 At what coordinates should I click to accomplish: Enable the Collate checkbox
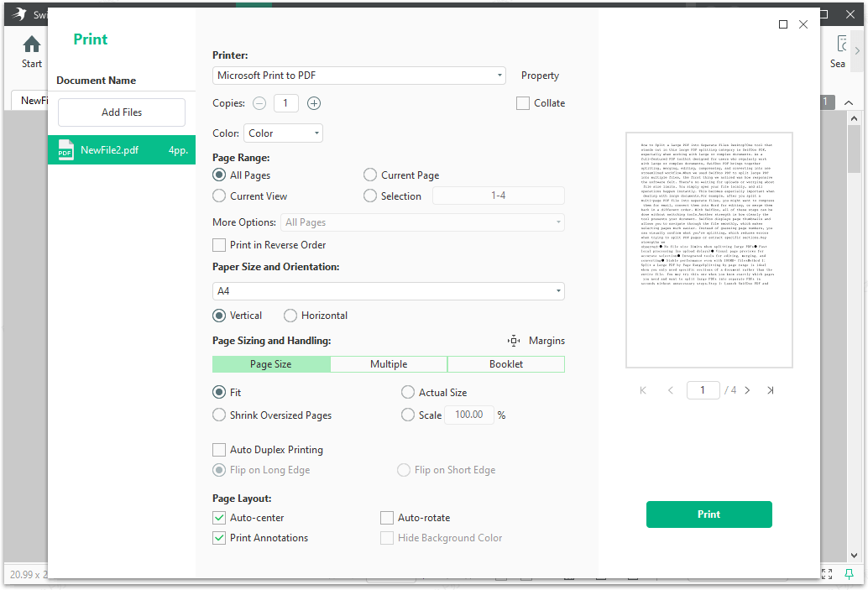tap(522, 102)
